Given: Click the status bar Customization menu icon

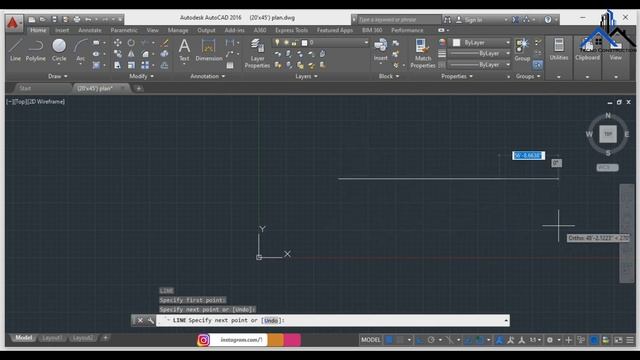Looking at the screenshot, I should click(x=630, y=340).
